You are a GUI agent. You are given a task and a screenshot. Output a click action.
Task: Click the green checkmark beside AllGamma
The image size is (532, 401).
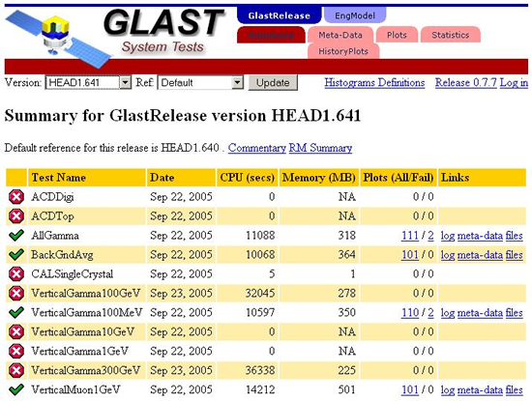16,235
